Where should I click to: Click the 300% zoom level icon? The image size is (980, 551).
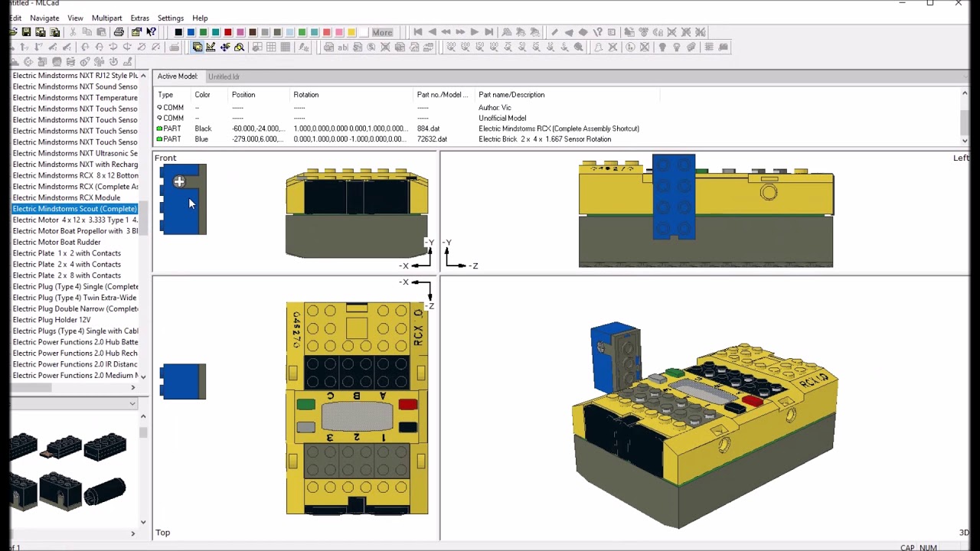point(450,47)
